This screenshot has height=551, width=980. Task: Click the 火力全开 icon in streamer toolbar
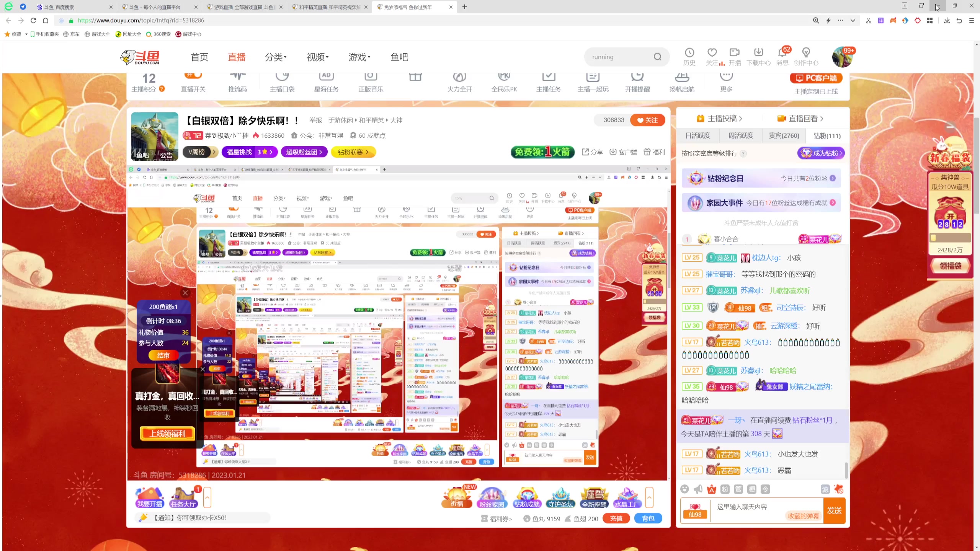click(x=460, y=83)
